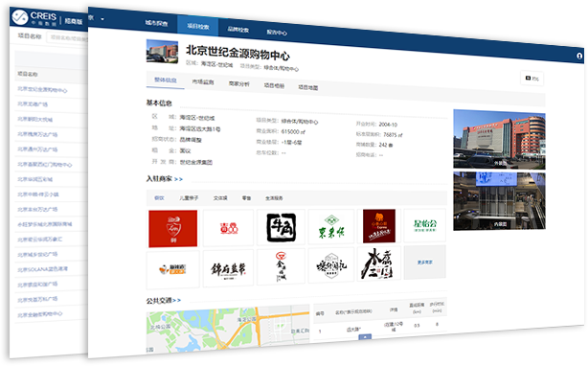
Task: Open the city selector dropdown caret
Action: click(102, 19)
